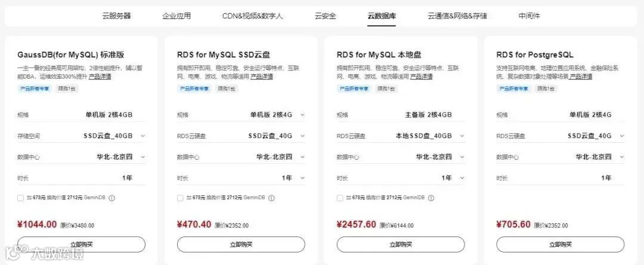Image resolution: width=644 pixels, height=265 pixels.
Task: Switch to the 云服务器 tab
Action: (116, 16)
